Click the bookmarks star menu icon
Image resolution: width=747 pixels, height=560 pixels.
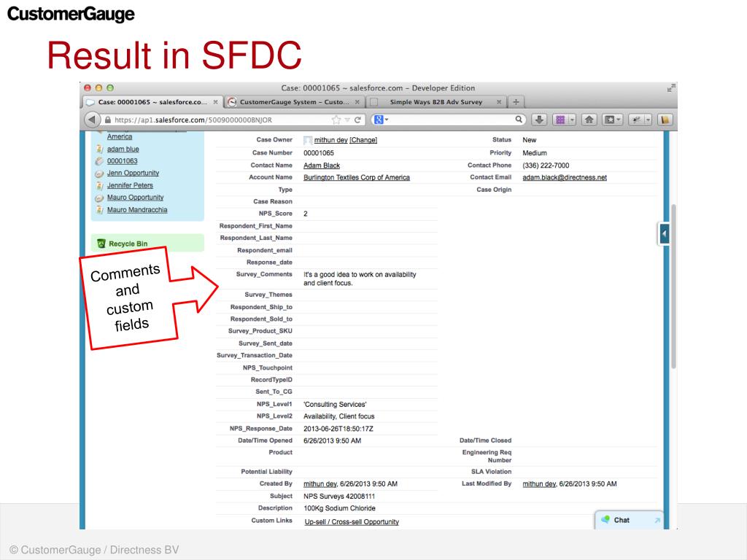coord(609,120)
